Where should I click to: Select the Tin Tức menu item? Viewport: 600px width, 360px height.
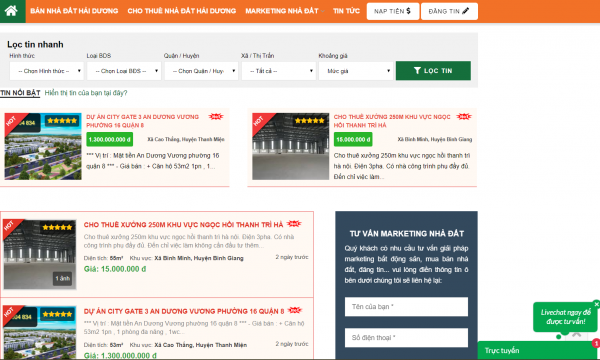click(x=346, y=11)
